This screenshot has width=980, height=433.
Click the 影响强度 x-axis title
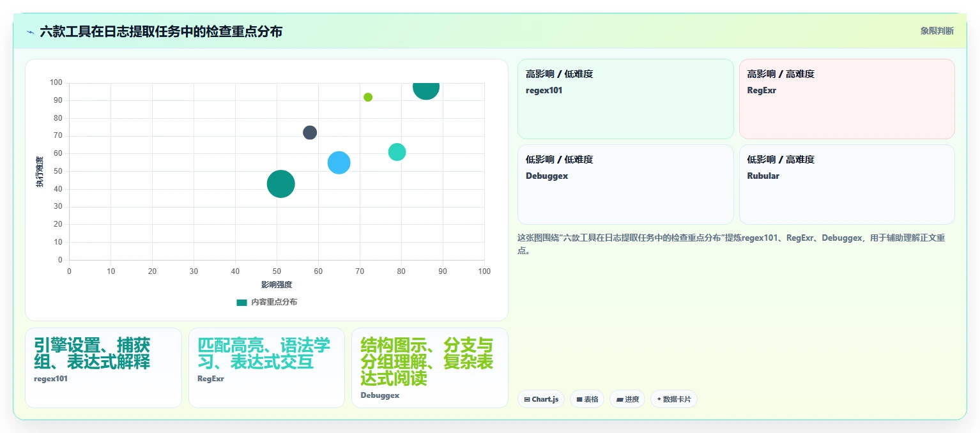(277, 284)
